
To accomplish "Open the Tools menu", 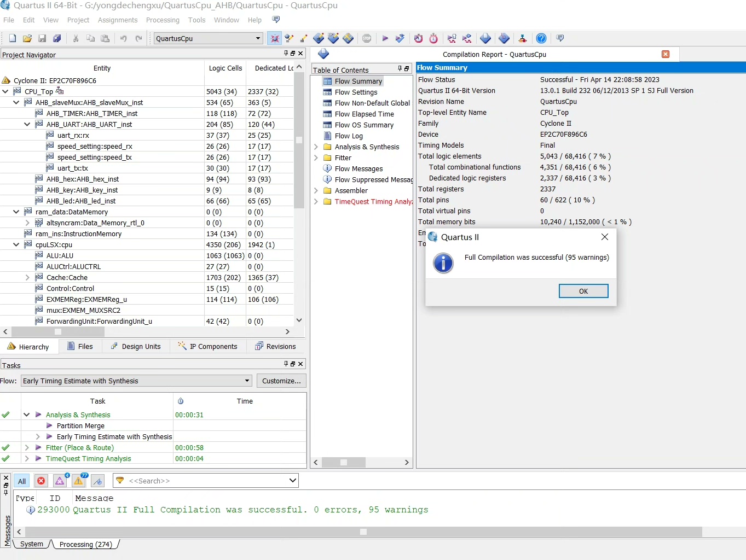I will coord(196,20).
